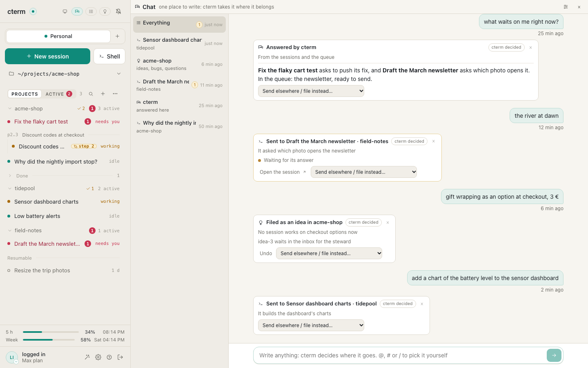
Task: Start a New session
Action: point(47,56)
